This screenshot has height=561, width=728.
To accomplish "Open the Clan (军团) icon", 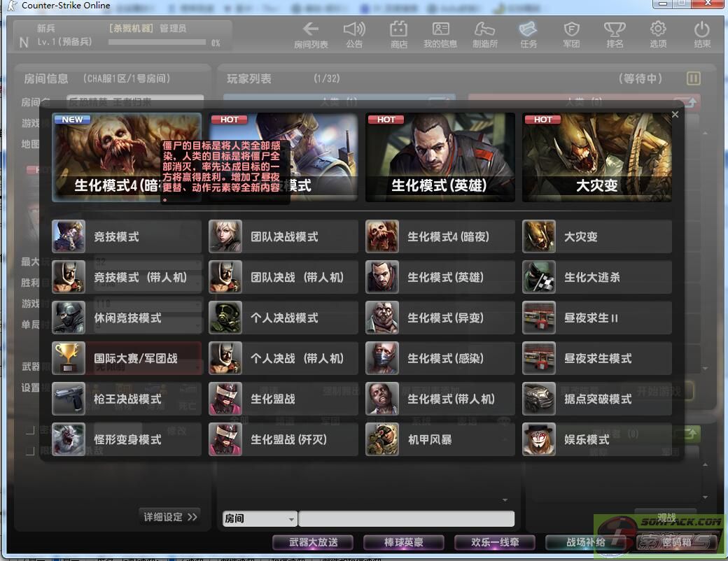I will click(x=571, y=34).
